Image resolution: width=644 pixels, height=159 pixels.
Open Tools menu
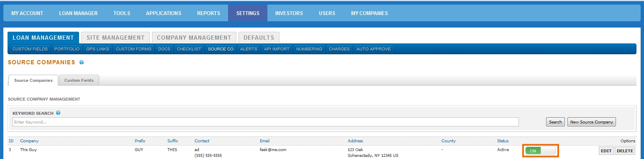click(122, 13)
